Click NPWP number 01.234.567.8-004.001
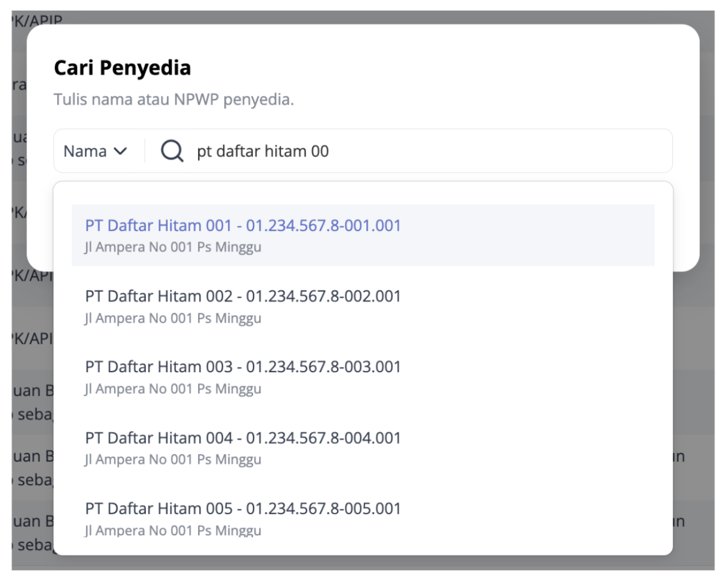Image resolution: width=728 pixels, height=581 pixels. coord(323,438)
